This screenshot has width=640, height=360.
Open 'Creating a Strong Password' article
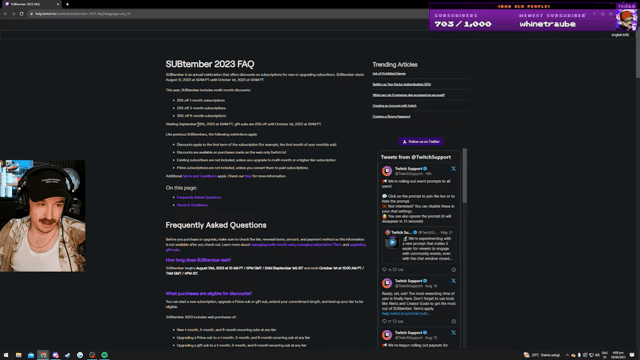click(391, 116)
